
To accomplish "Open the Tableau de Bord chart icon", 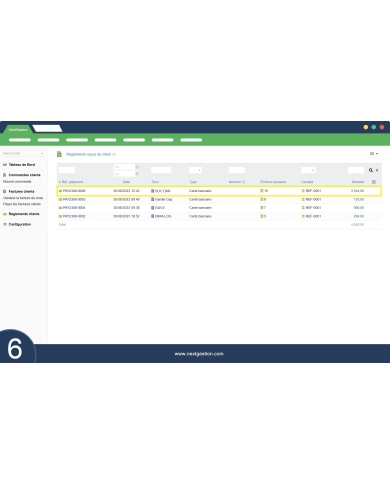I will point(5,165).
